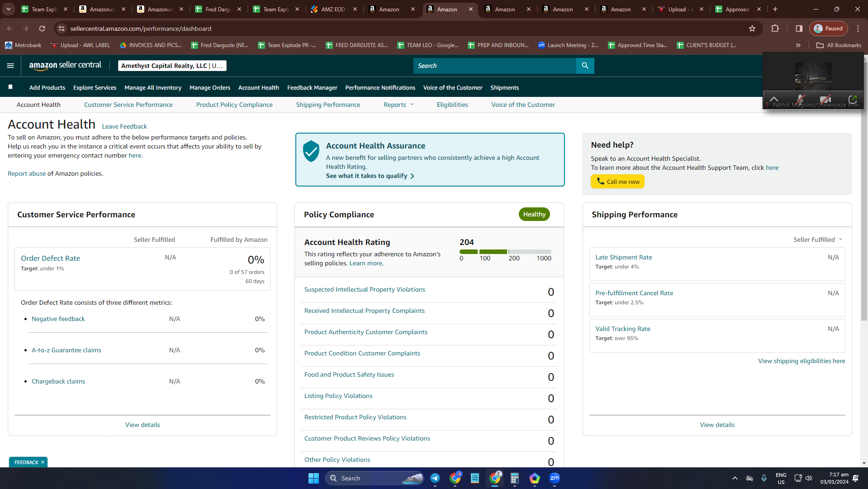The height and width of the screenshot is (489, 868).
Task: Open the Valid Tracking Rate link
Action: coord(623,329)
